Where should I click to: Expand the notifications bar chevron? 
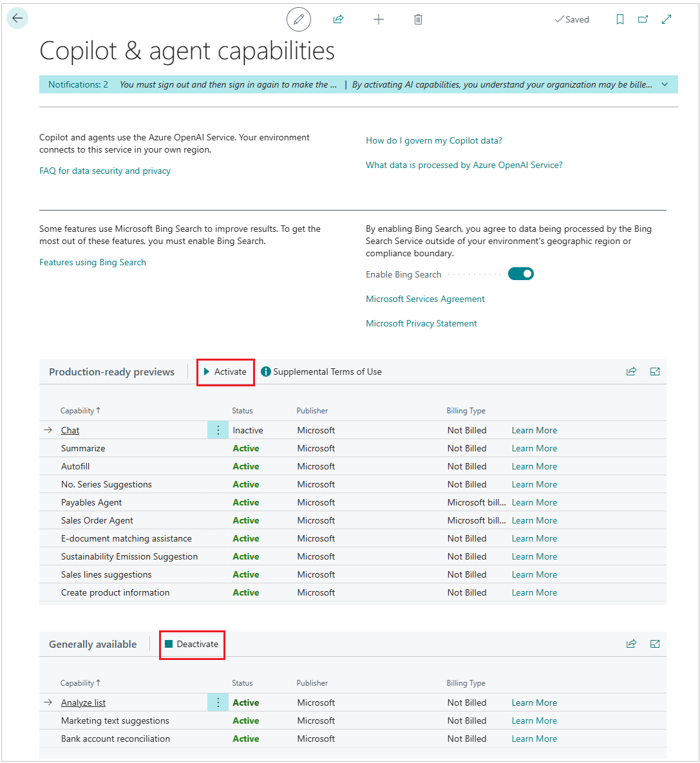665,84
